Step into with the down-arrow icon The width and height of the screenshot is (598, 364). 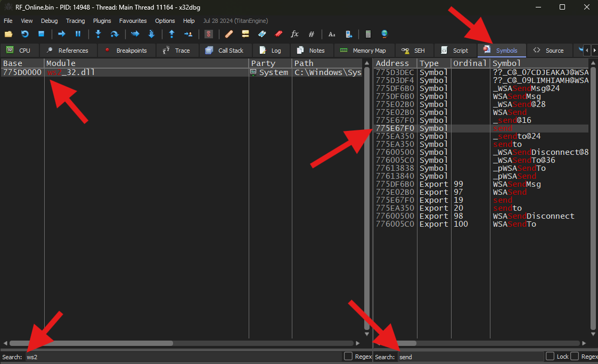[x=98, y=34]
